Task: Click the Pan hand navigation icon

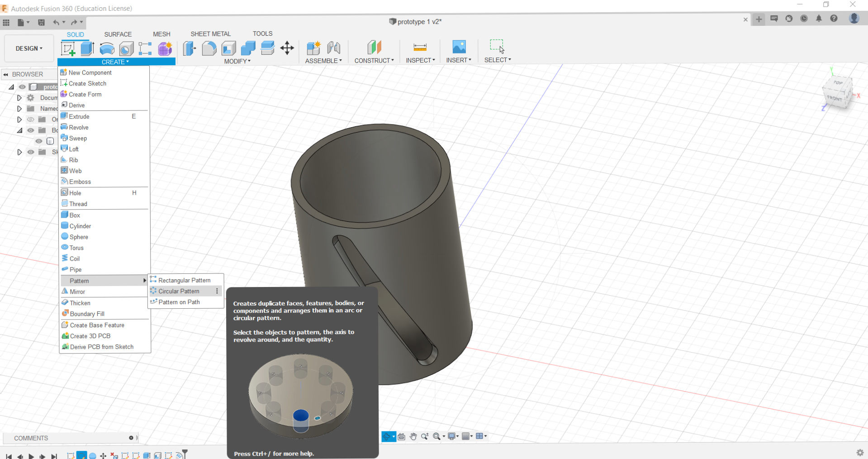Action: click(413, 436)
